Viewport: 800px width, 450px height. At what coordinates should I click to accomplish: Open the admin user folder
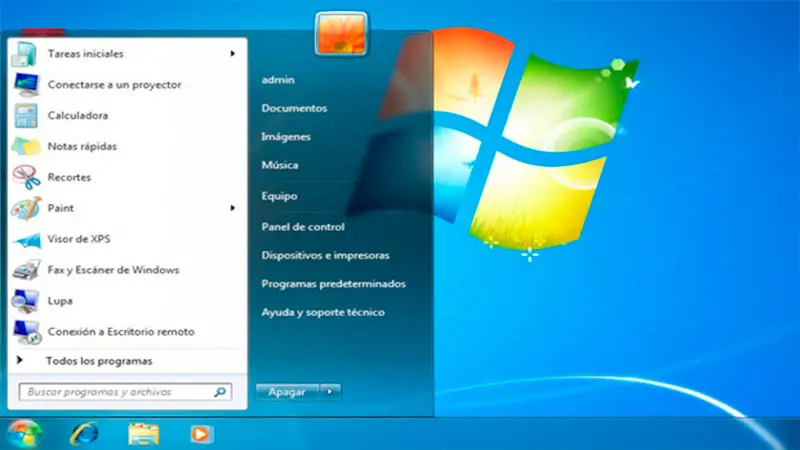coord(278,80)
